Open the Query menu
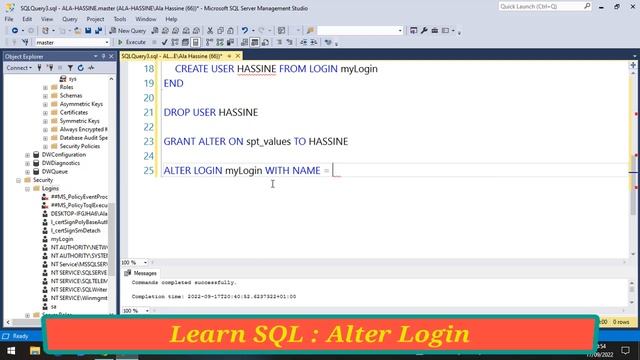The width and height of the screenshot is (640, 360). 70,19
